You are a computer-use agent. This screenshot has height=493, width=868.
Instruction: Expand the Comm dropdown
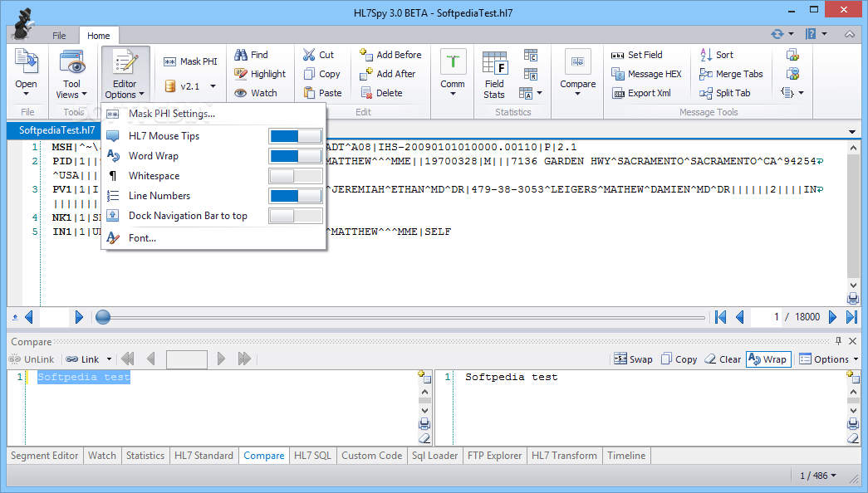[453, 94]
